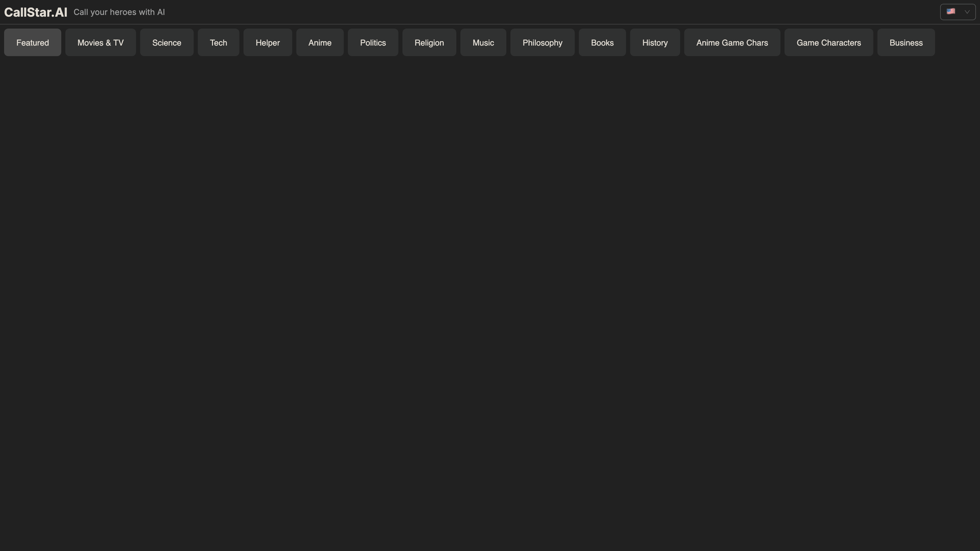View the History category
Image resolution: width=980 pixels, height=551 pixels.
pyautogui.click(x=655, y=43)
